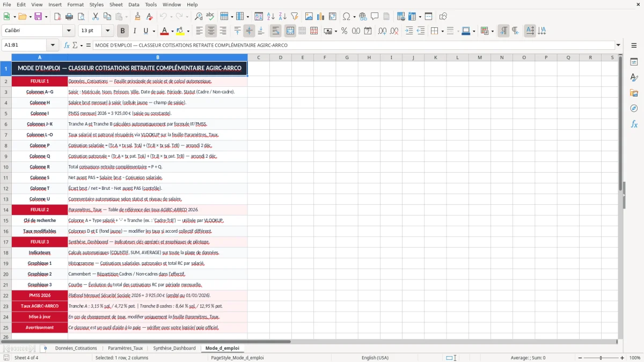Expand the formula bar
This screenshot has height=362, width=644.
[618, 45]
